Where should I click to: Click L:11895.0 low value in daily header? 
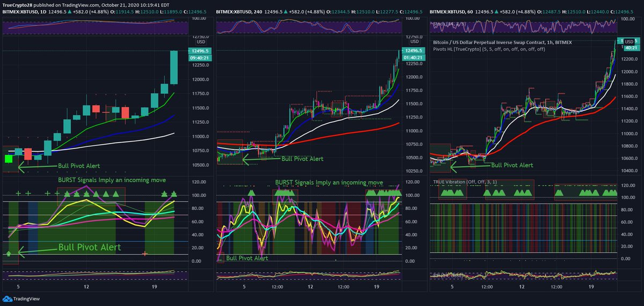pos(171,11)
